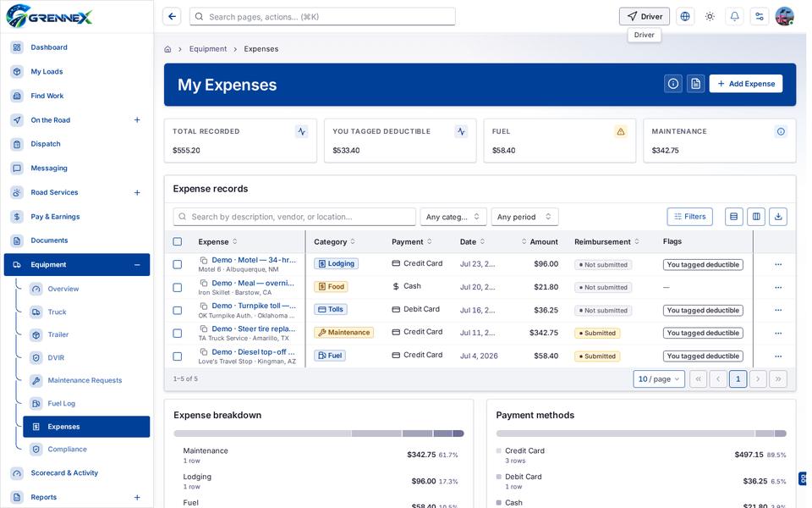This screenshot has width=812, height=508.
Task: Open the Equipment breadcrumb link
Action: pyautogui.click(x=208, y=49)
